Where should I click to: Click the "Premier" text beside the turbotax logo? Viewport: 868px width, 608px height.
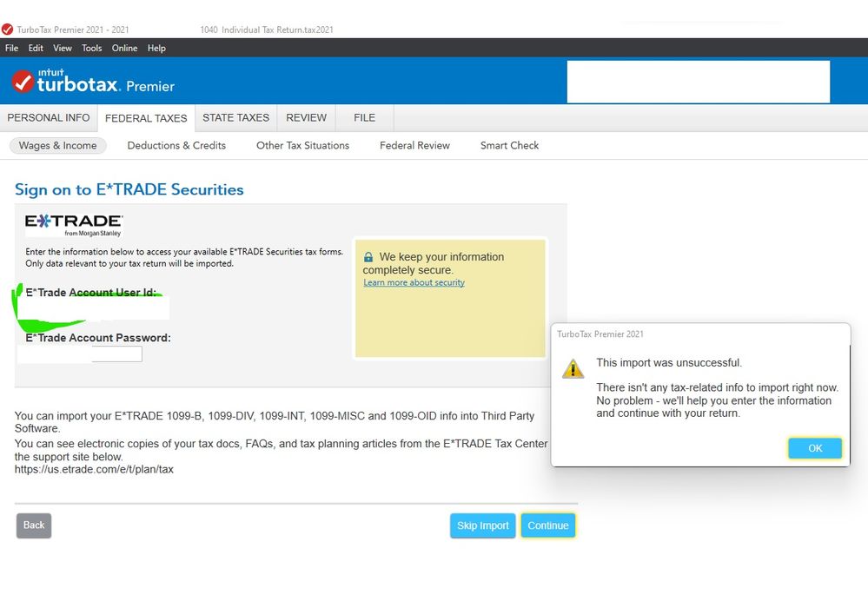[150, 86]
